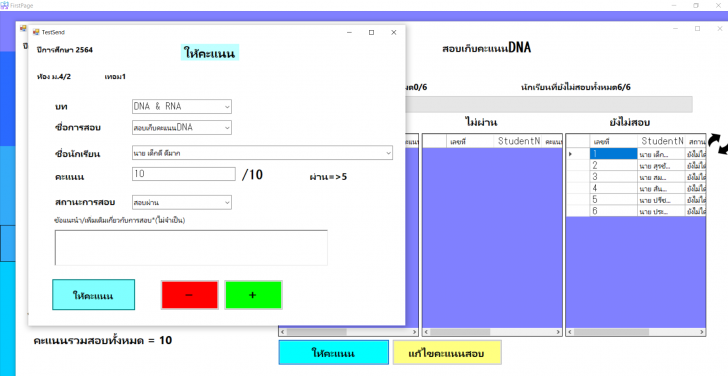Click right scroll arrow of ไม่ผ่าน table
The height and width of the screenshot is (376, 728).
[x=559, y=332]
